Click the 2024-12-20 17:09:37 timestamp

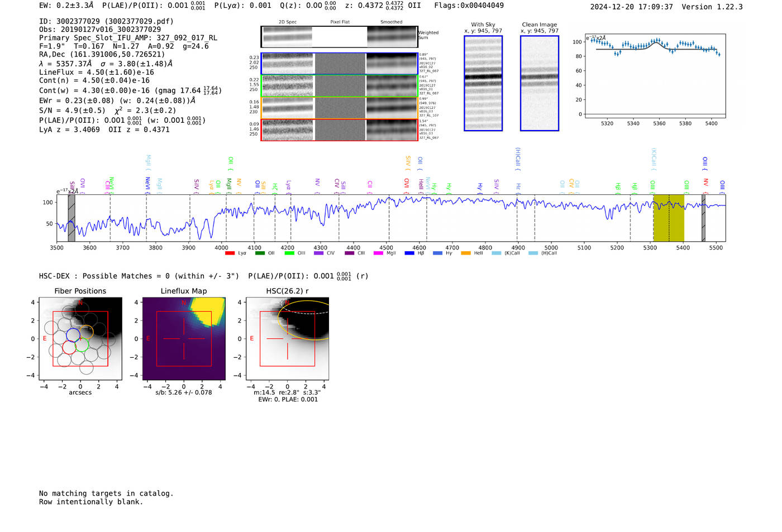pos(631,7)
